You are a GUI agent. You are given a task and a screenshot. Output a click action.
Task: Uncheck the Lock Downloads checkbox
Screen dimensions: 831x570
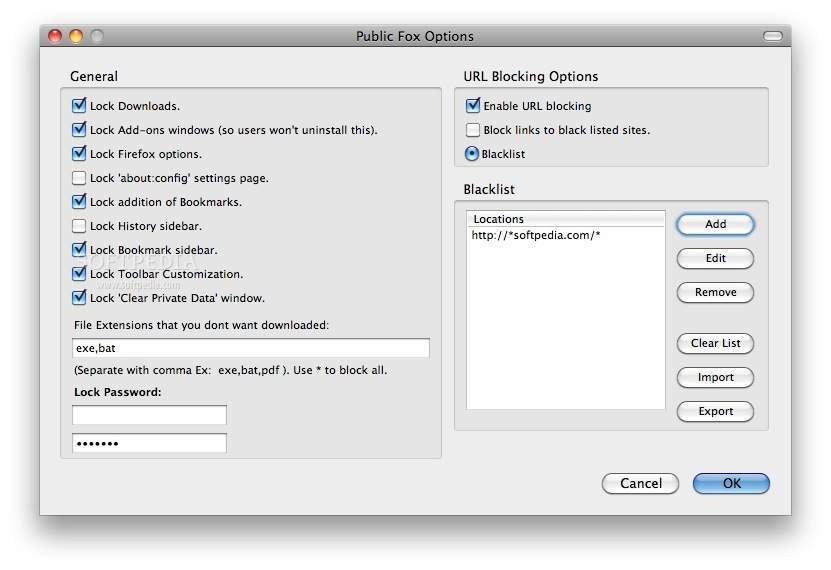point(79,106)
